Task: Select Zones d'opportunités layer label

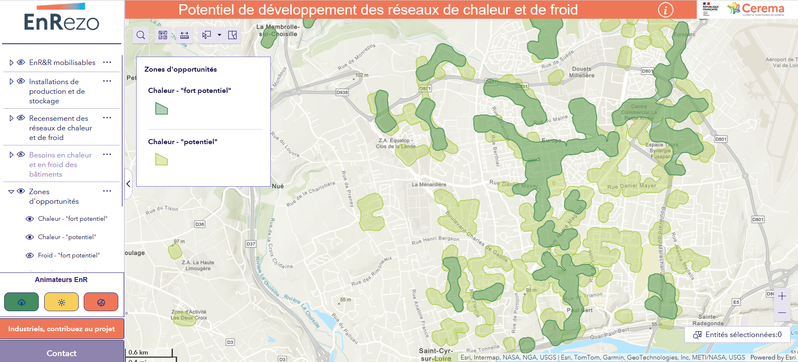Action: coord(54,196)
